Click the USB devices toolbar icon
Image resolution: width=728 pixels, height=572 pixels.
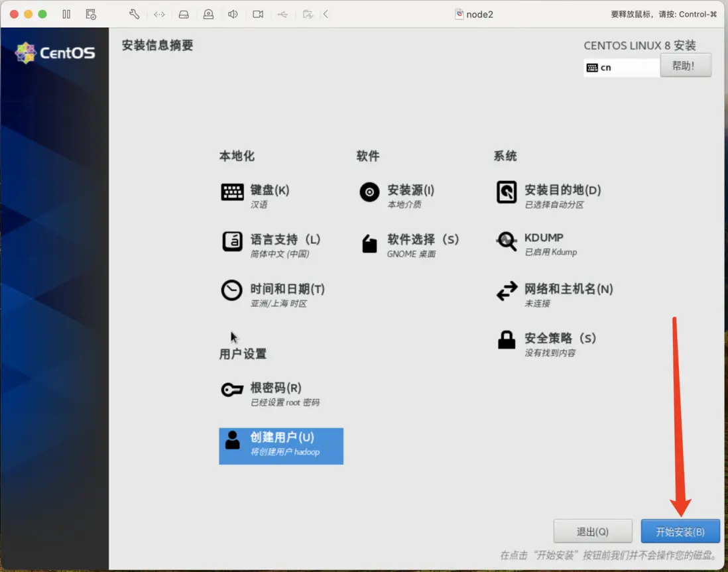tap(282, 15)
